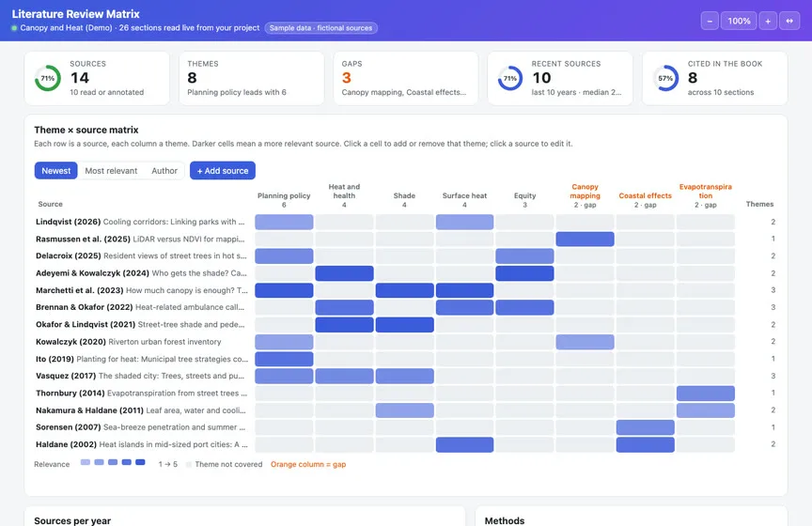812x526 pixels.
Task: Toggle Shade cell for Marchetti et al. (2023)
Action: pyautogui.click(x=404, y=290)
